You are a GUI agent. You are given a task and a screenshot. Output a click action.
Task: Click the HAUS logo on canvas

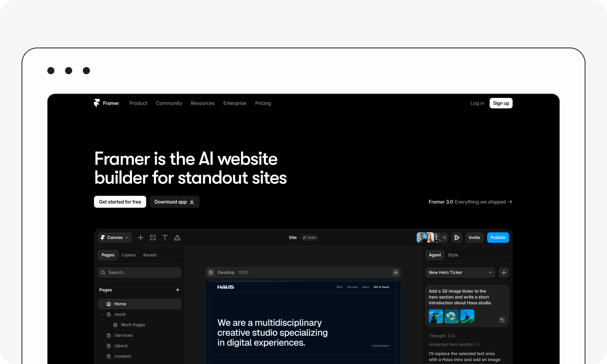coord(225,287)
